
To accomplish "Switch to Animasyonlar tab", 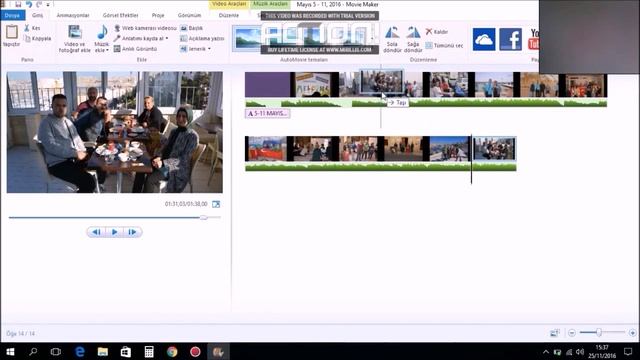I will pos(73,15).
